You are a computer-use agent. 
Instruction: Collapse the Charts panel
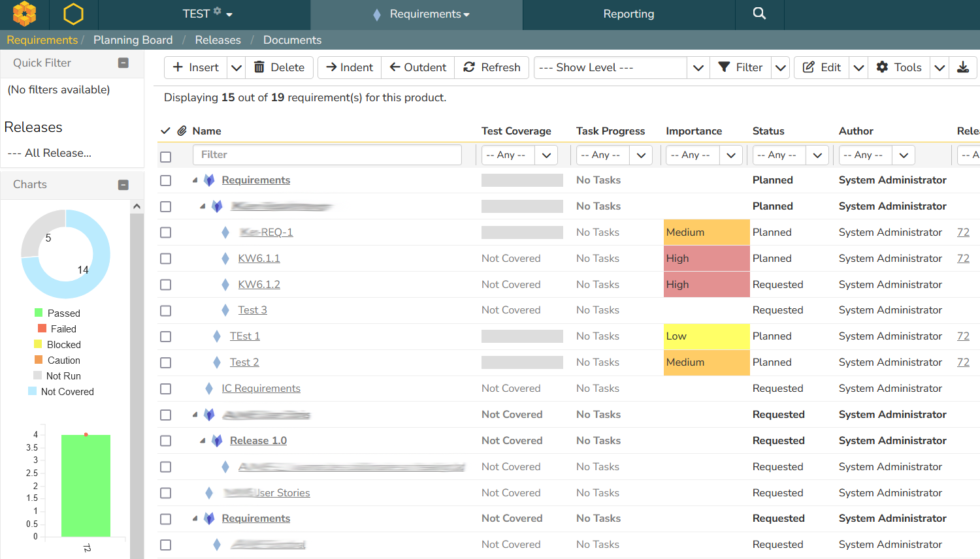point(123,185)
